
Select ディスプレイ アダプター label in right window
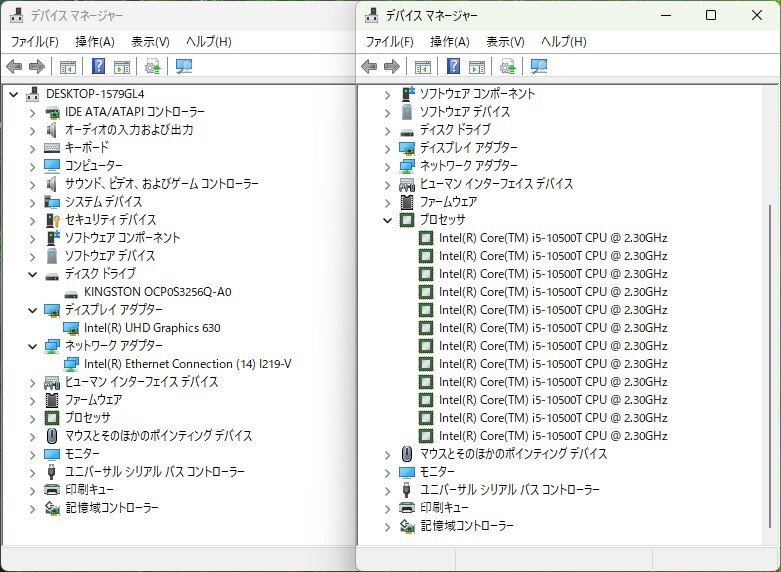[469, 148]
